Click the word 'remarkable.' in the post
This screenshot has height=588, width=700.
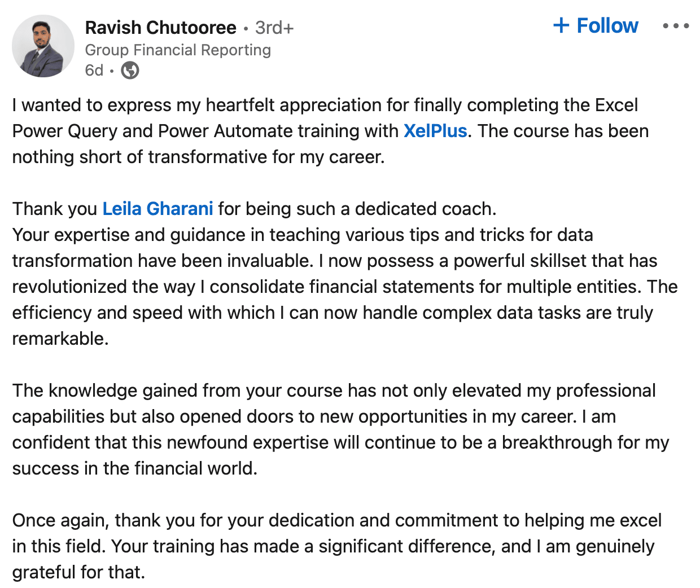(x=60, y=339)
